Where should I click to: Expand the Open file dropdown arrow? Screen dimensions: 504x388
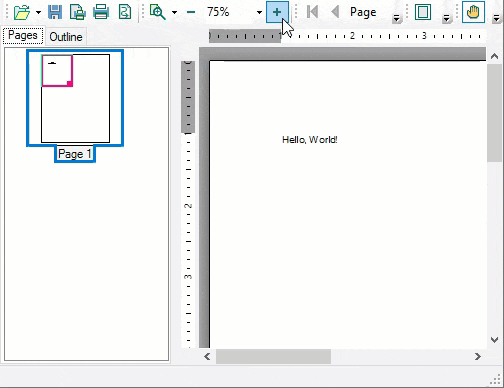(x=38, y=13)
